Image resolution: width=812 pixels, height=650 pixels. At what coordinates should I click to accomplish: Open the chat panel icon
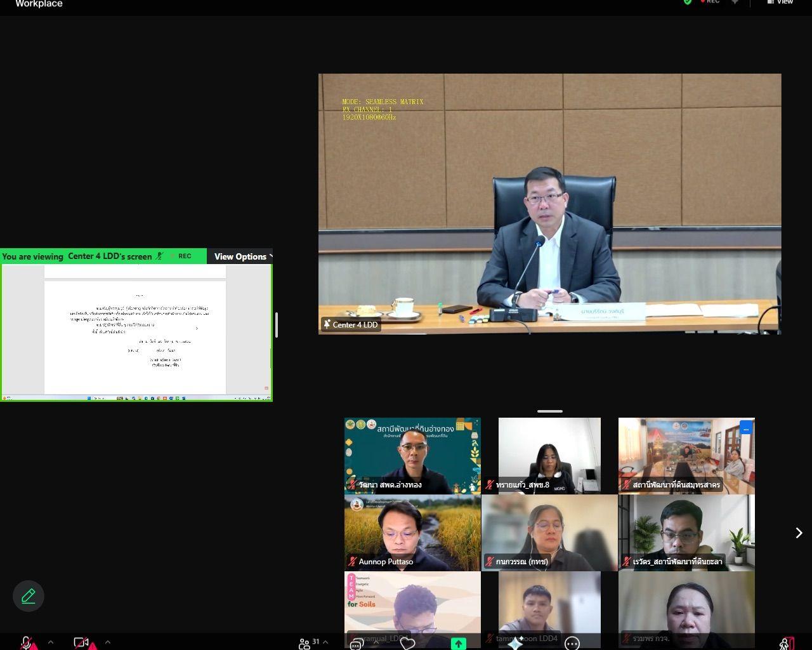[x=357, y=643]
